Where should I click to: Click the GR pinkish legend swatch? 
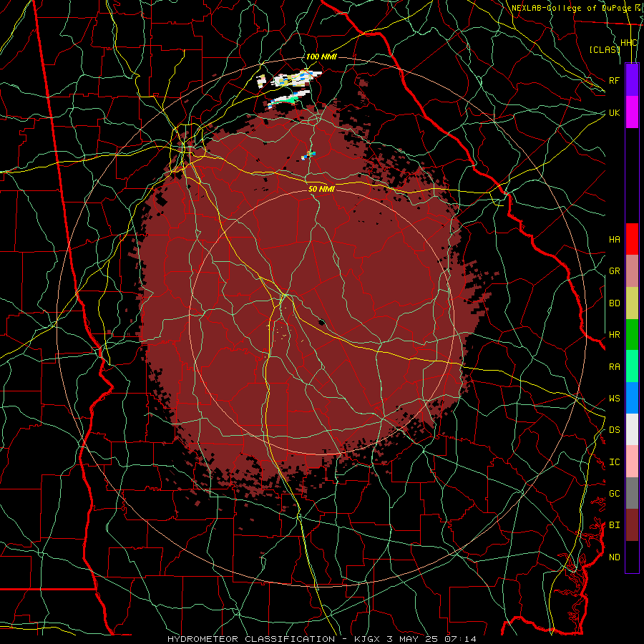pyautogui.click(x=632, y=271)
